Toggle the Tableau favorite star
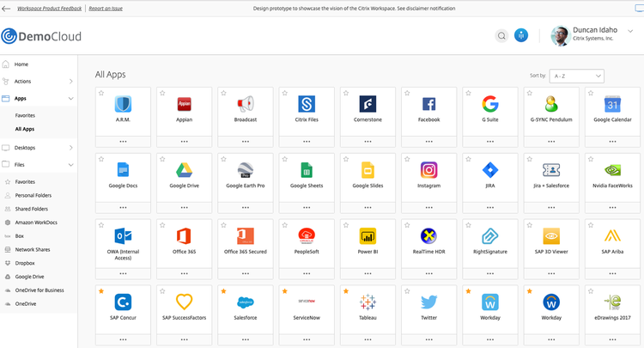 pos(346,291)
